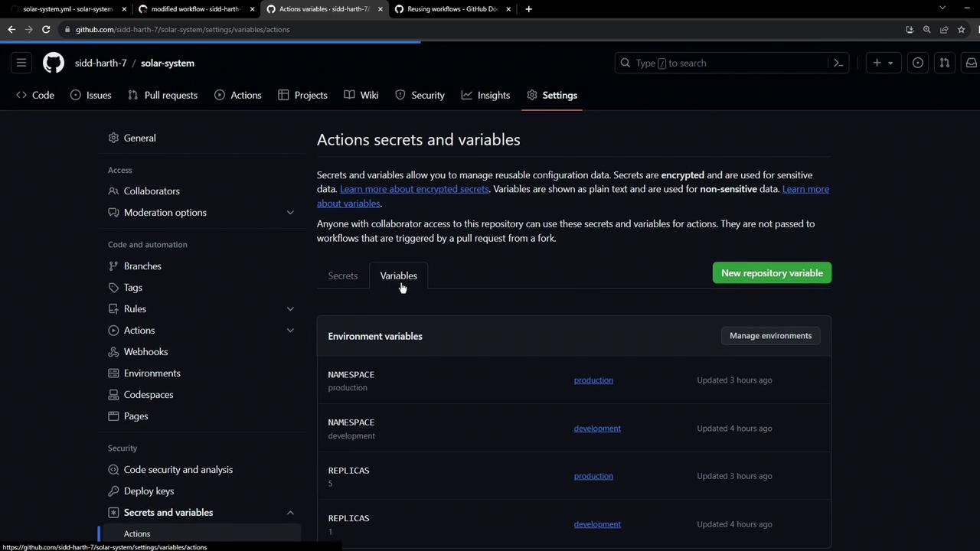The image size is (980, 551).
Task: Expand the Moderation options section
Action: (290, 212)
